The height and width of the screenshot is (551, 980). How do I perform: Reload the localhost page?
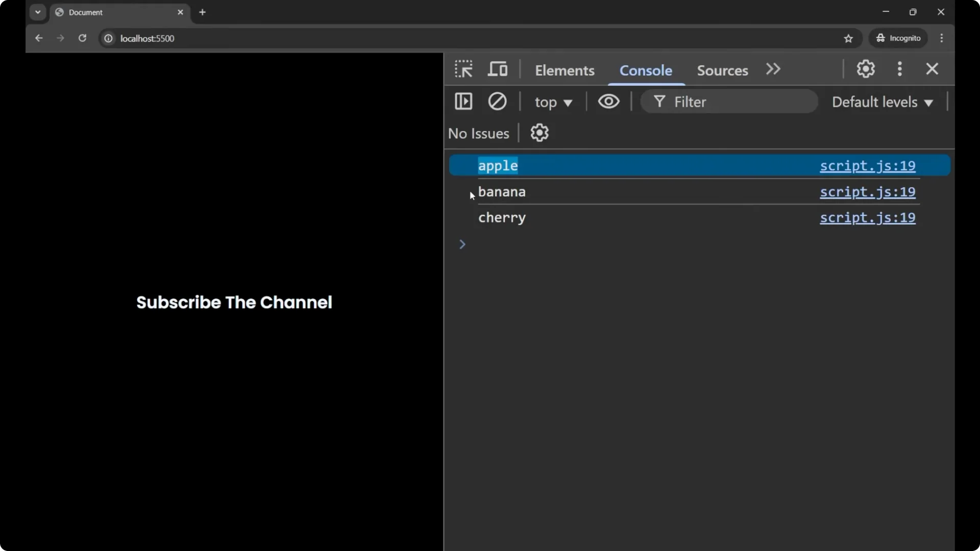tap(82, 38)
